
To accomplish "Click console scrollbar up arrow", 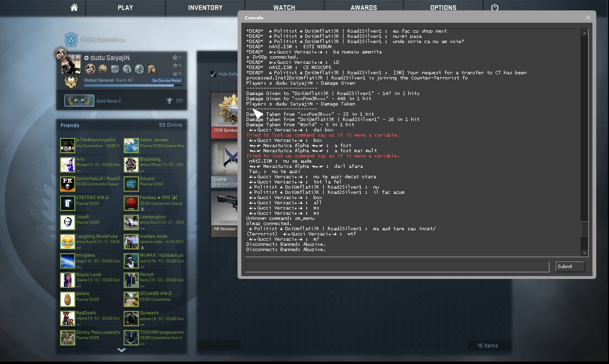I will point(585,33).
